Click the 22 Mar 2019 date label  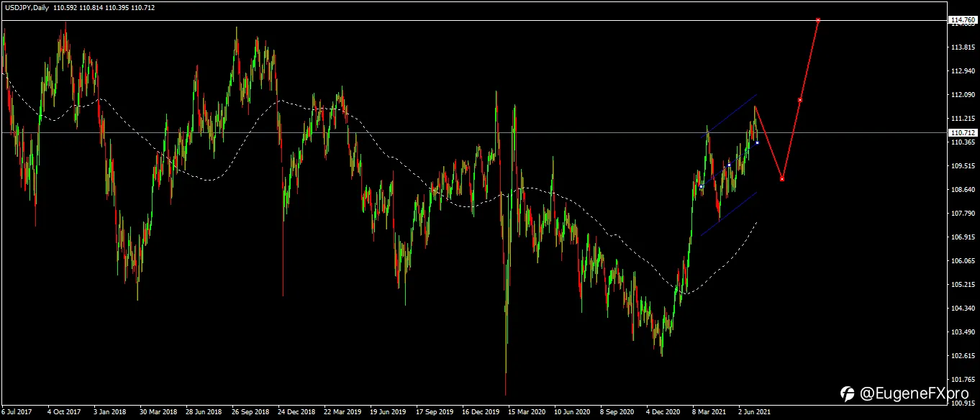click(x=342, y=413)
